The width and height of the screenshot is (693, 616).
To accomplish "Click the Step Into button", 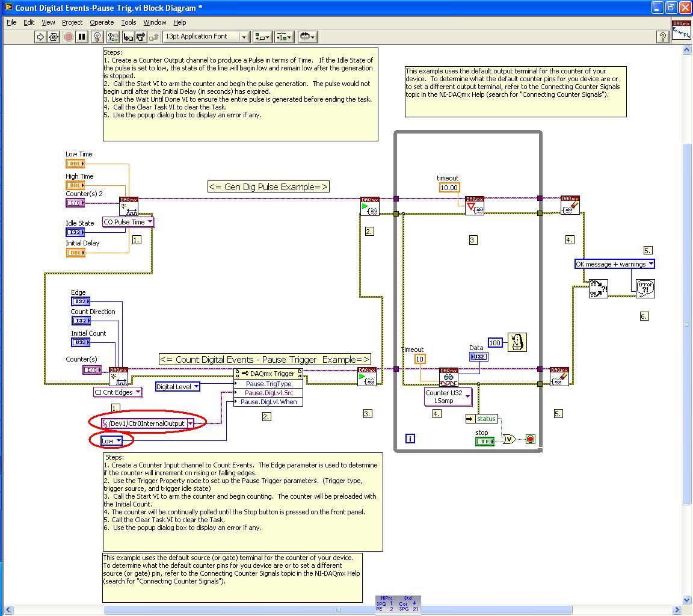I will [x=128, y=37].
